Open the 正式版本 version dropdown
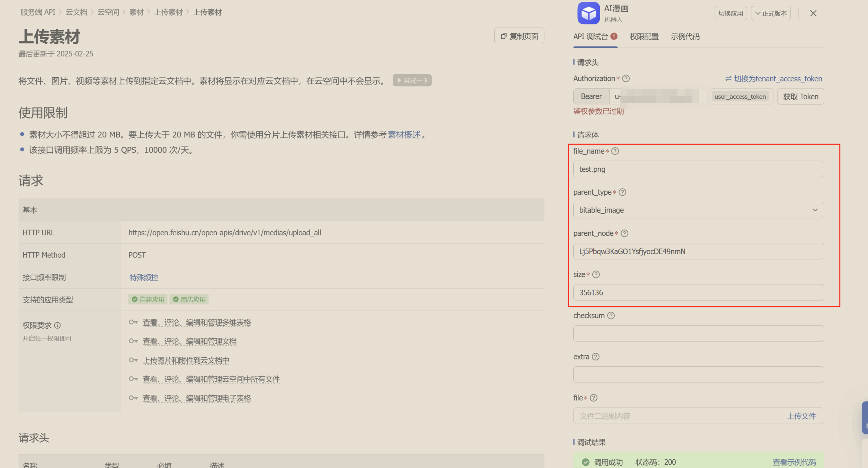Viewport: 868px width, 468px height. tap(771, 13)
